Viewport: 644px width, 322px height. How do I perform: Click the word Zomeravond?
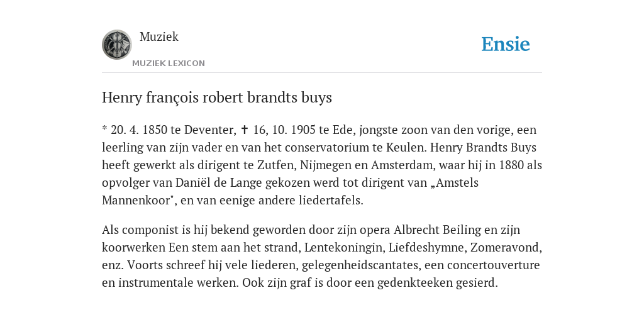[506, 248]
